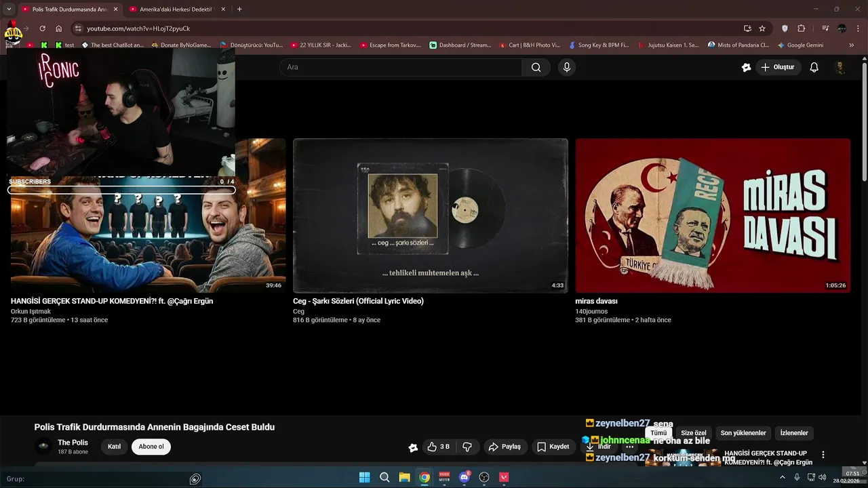Open Windows Start menu

(x=364, y=477)
